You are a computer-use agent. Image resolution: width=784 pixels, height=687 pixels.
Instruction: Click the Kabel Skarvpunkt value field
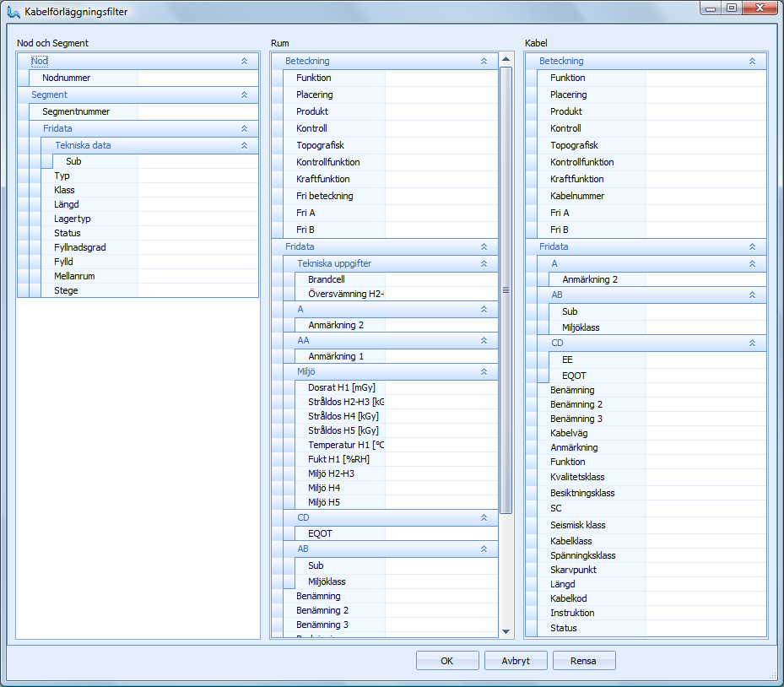706,570
